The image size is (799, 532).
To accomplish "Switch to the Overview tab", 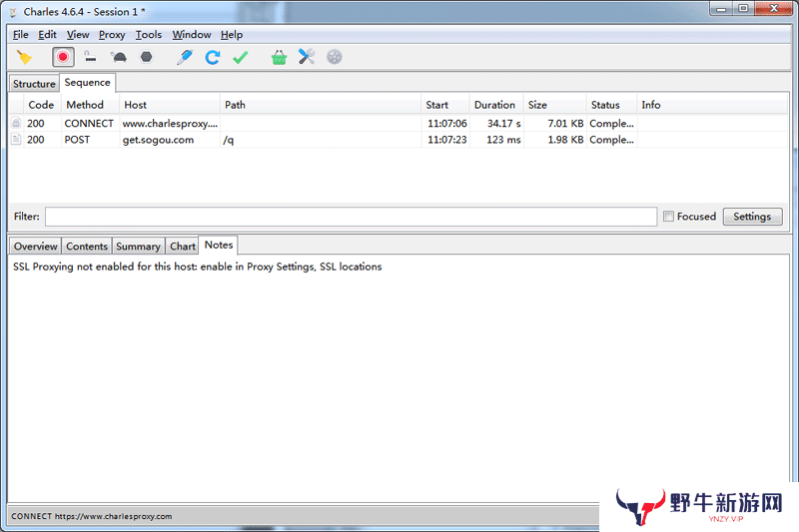I will tap(36, 247).
